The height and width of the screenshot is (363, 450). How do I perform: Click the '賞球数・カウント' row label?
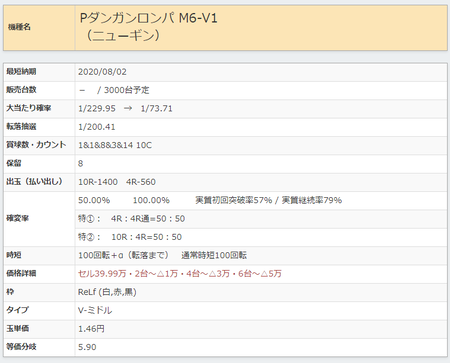[x=36, y=145]
